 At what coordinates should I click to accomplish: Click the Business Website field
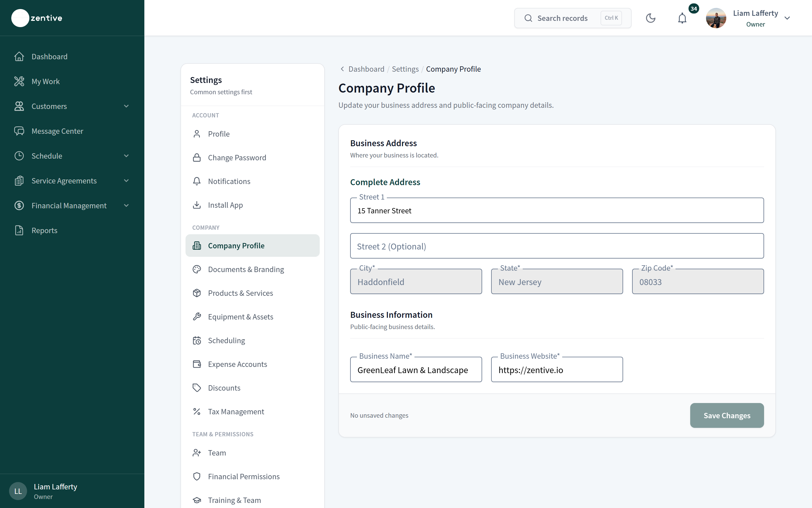pyautogui.click(x=557, y=370)
